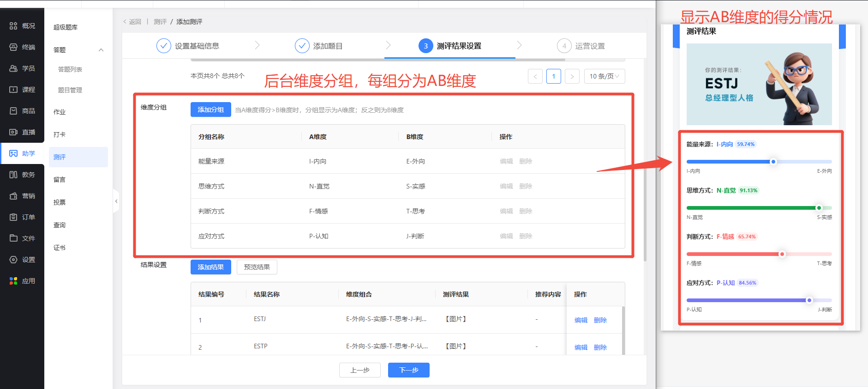Viewport: 868px width, 389px height.
Task: Click the 添加分组 button
Action: coord(210,110)
